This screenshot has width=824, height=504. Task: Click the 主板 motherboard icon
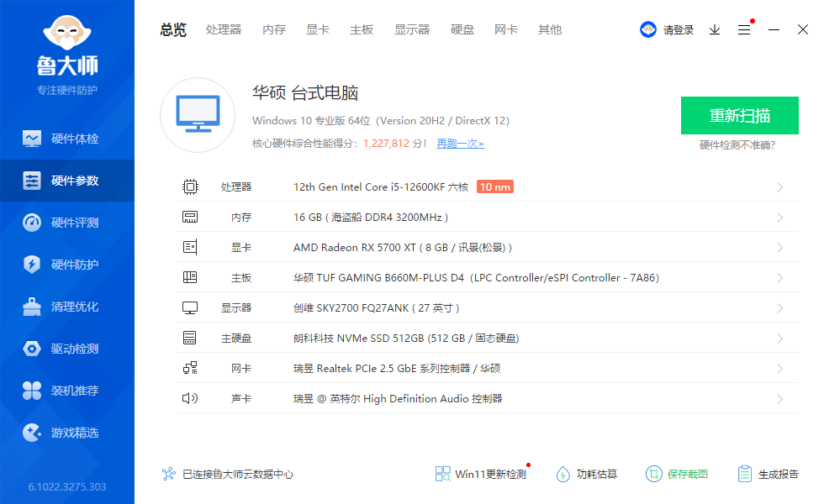point(190,277)
